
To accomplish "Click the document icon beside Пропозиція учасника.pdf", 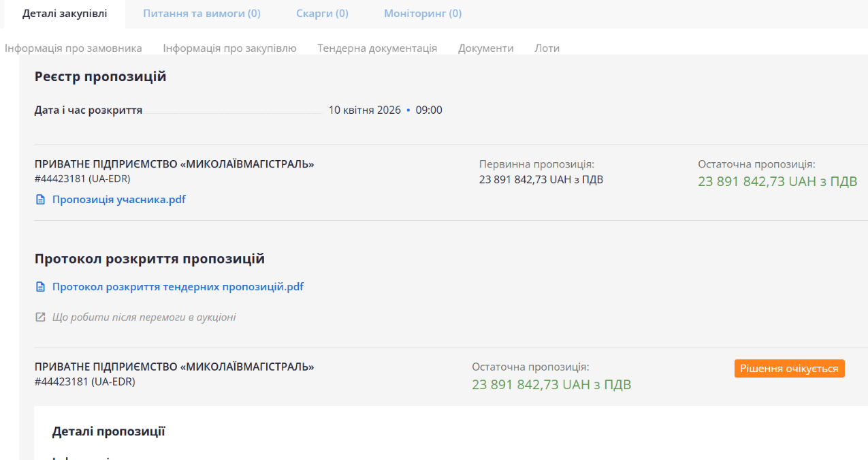I will [x=39, y=200].
